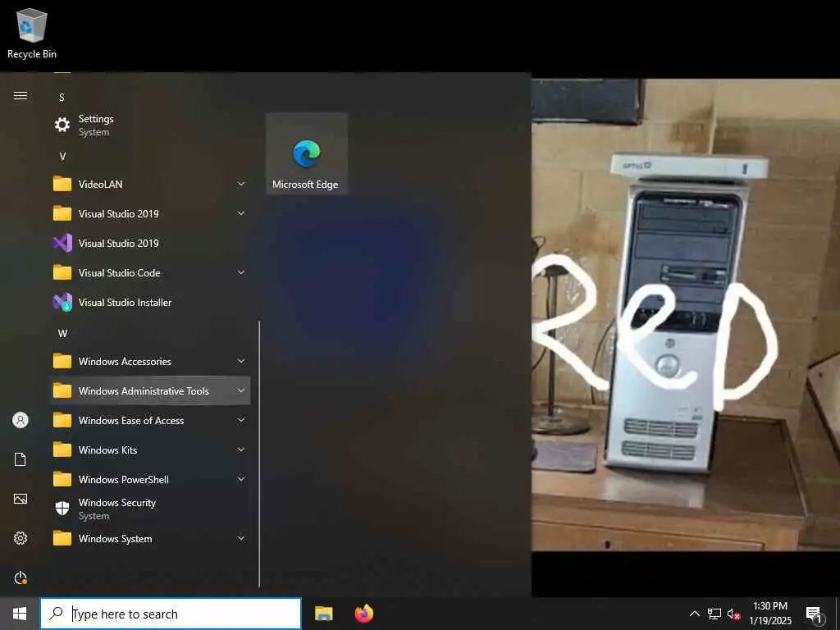The width and height of the screenshot is (840, 630).
Task: Open Documents from Start sidebar
Action: 21,459
